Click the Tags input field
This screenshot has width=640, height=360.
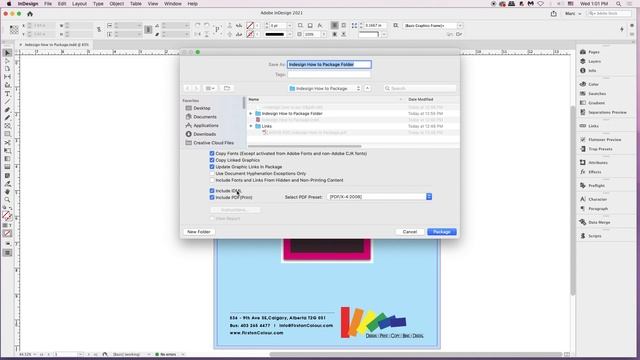click(329, 74)
